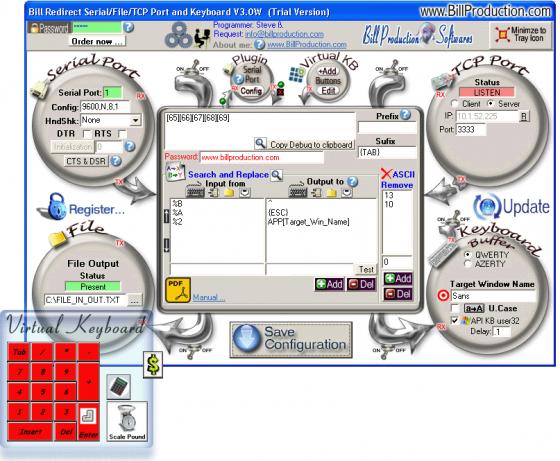Image resolution: width=560 pixels, height=461 pixels.
Task: Click the Save Configuration button
Action: point(291,339)
